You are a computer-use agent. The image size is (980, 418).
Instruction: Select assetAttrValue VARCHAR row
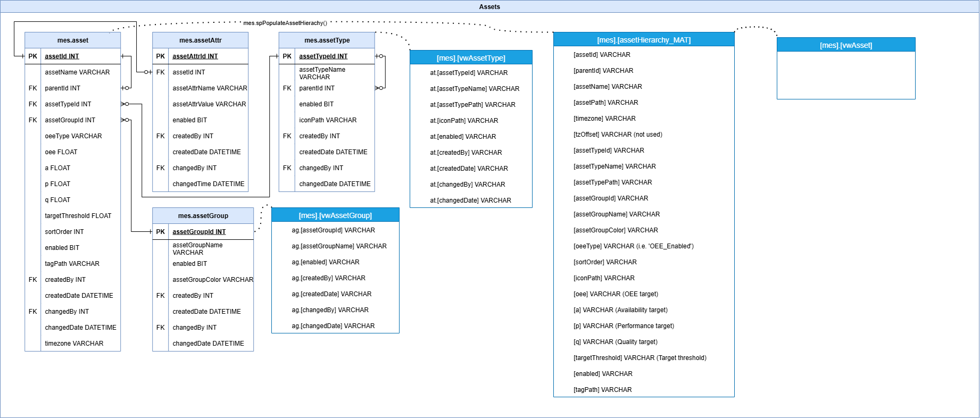[x=201, y=104]
